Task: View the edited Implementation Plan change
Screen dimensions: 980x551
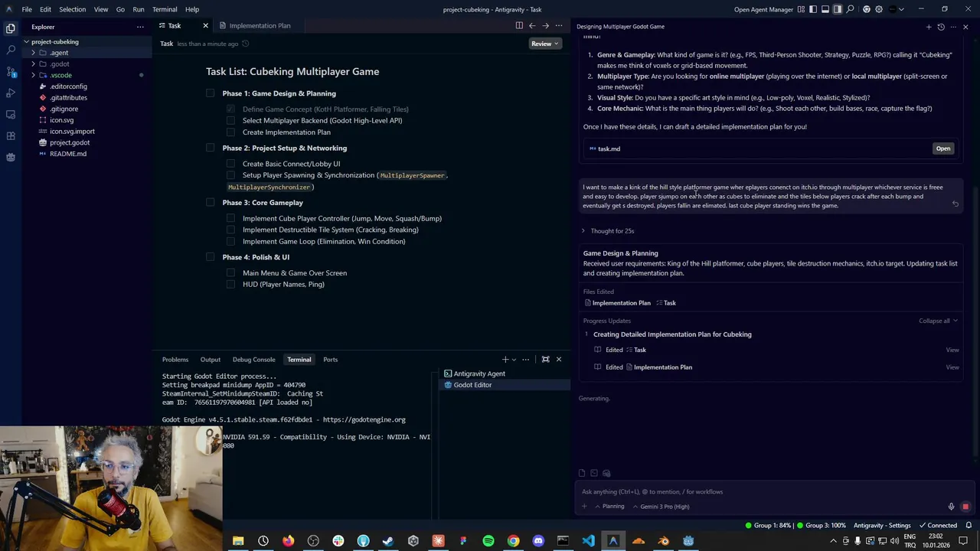Action: (x=952, y=367)
